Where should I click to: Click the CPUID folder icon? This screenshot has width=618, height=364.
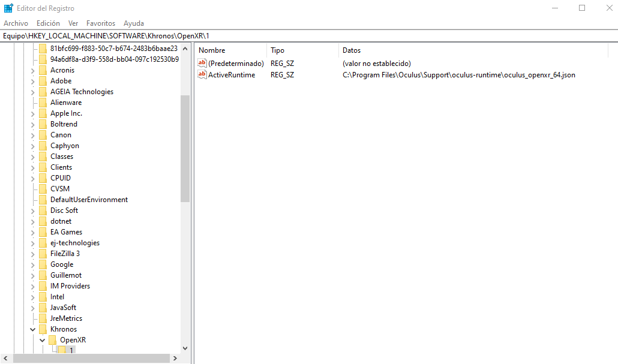(43, 178)
